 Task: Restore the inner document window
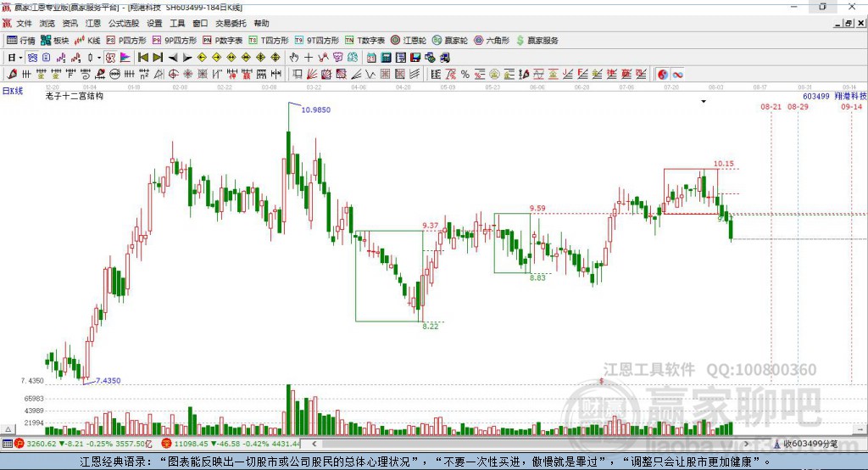(849, 23)
